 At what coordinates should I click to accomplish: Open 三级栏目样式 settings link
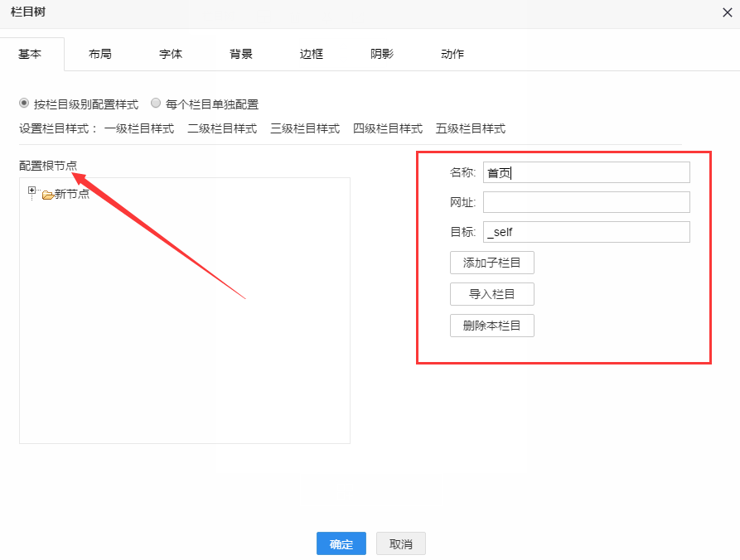pos(305,128)
